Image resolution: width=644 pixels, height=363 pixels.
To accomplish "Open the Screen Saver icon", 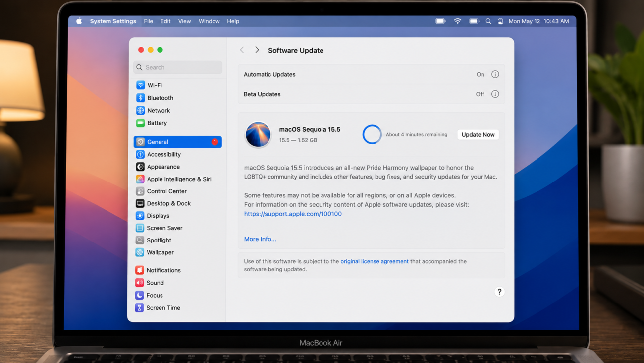I will (140, 228).
